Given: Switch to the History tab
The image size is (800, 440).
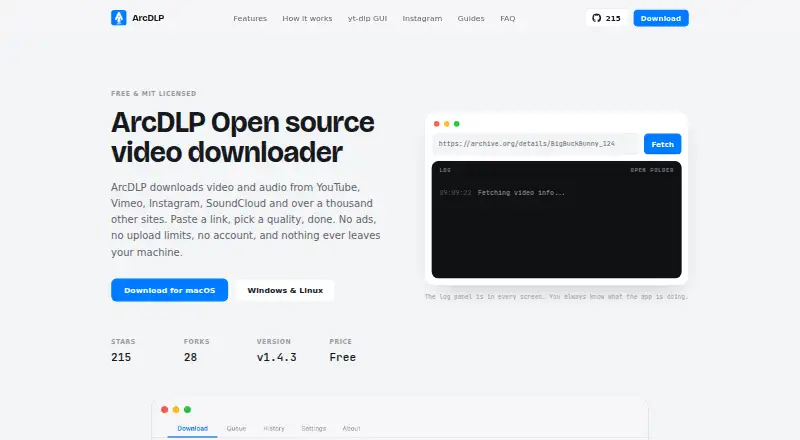Looking at the screenshot, I should tap(274, 429).
